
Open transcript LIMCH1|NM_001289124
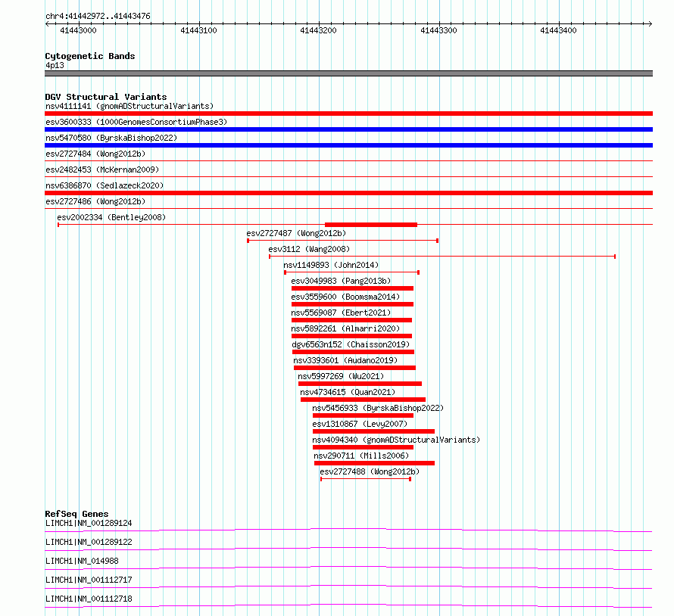click(x=89, y=523)
